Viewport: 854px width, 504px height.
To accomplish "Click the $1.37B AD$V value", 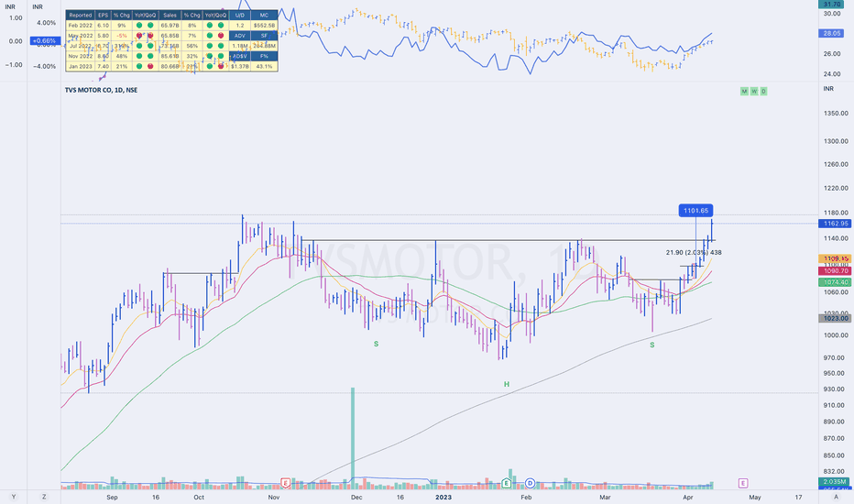I will pyautogui.click(x=240, y=67).
